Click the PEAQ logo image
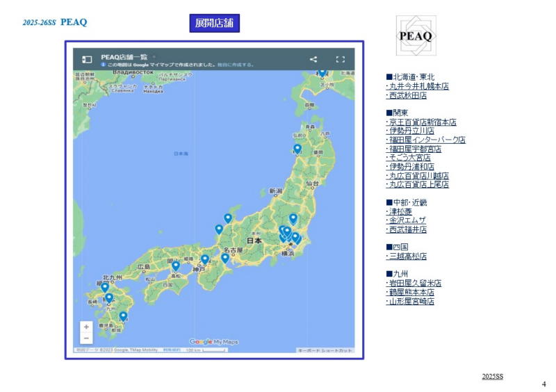 [416, 35]
